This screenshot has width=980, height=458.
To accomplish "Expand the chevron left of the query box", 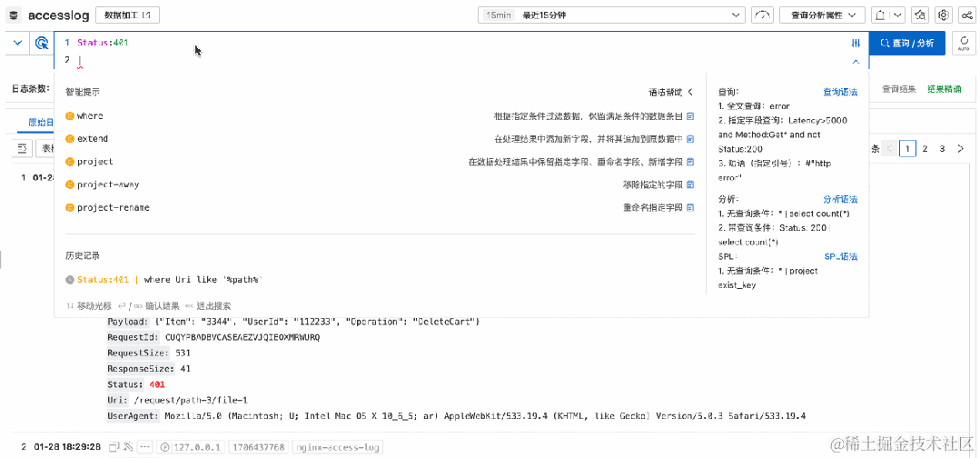I will click(17, 44).
